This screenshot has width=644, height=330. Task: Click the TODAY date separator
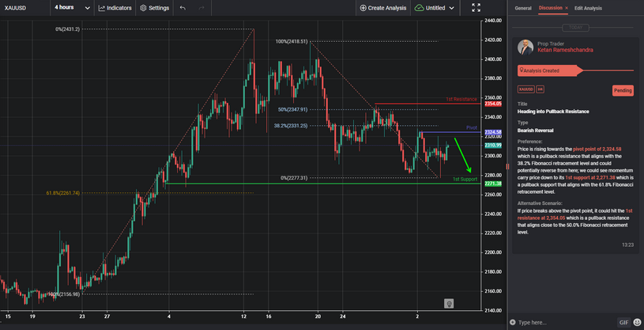click(575, 28)
